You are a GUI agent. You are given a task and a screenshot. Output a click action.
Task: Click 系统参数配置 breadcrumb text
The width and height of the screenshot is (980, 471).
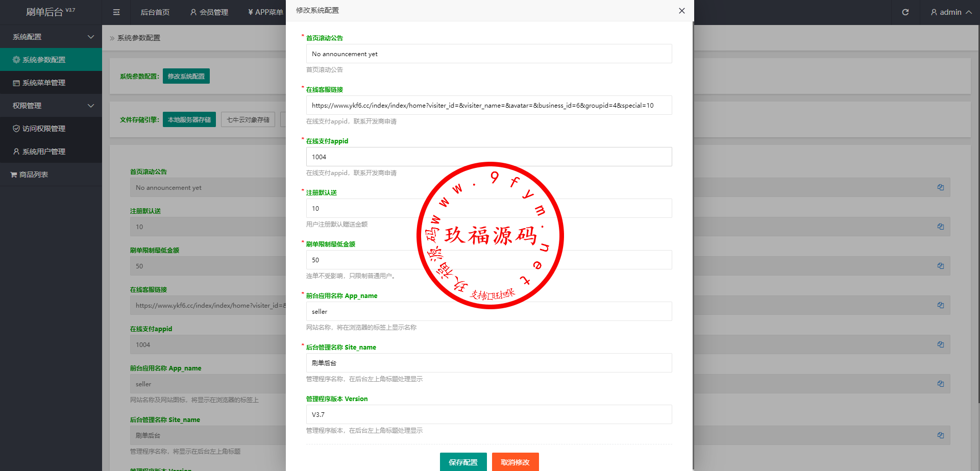(139, 38)
